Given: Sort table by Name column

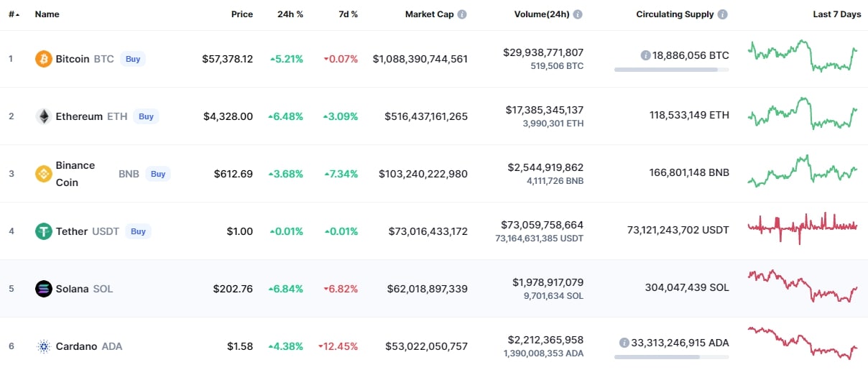Looking at the screenshot, I should tap(47, 14).
